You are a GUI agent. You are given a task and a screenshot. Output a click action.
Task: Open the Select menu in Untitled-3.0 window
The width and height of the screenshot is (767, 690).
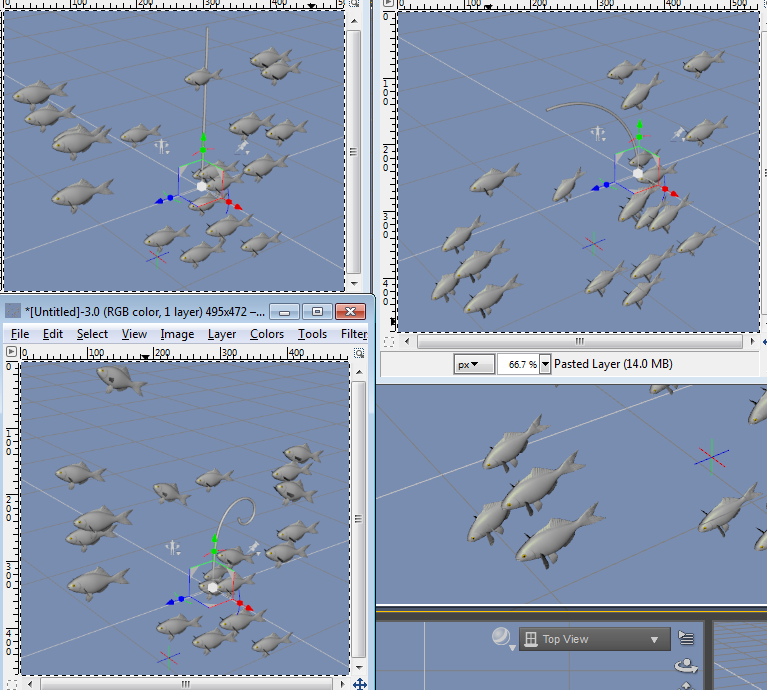tap(92, 334)
